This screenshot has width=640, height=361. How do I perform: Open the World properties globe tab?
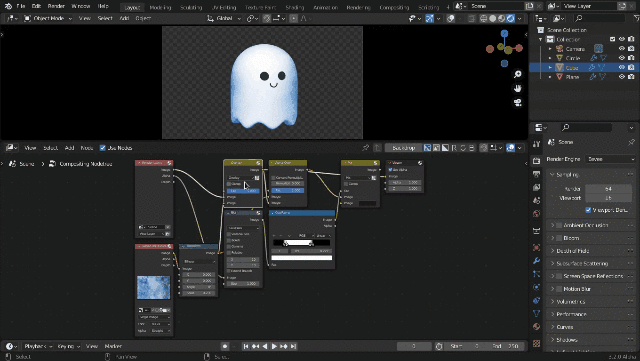(x=536, y=214)
